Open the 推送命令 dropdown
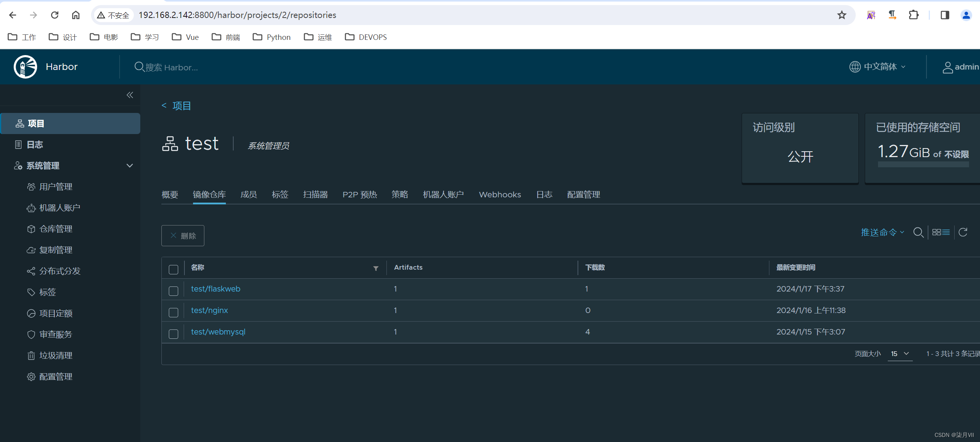This screenshot has height=442, width=980. click(883, 233)
